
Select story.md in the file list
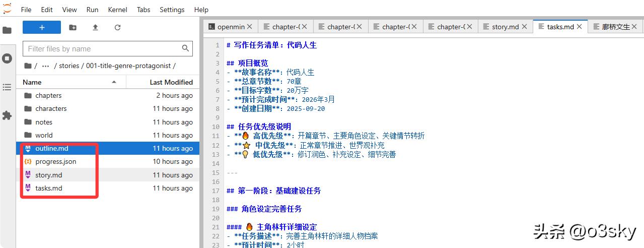coord(108,175)
